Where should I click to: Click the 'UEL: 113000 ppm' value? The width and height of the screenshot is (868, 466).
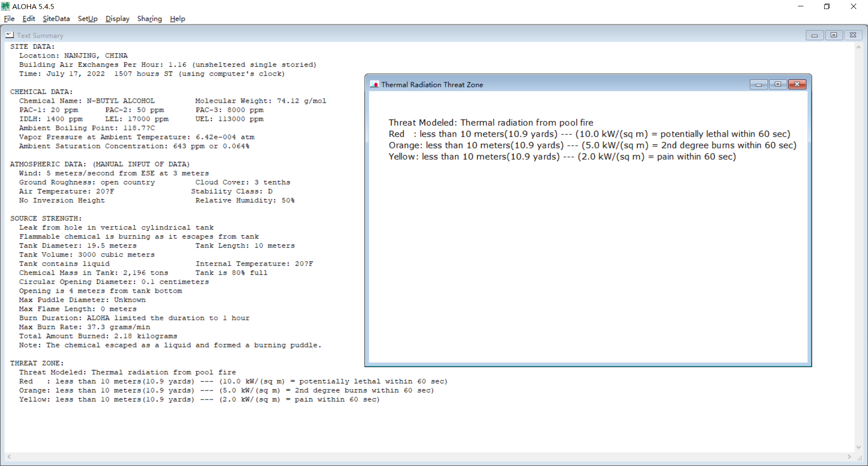tap(229, 119)
